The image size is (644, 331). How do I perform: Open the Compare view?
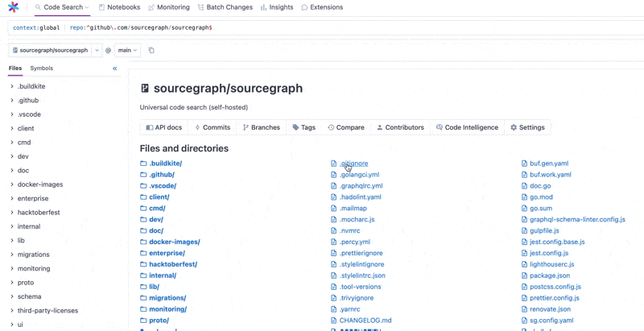point(346,127)
